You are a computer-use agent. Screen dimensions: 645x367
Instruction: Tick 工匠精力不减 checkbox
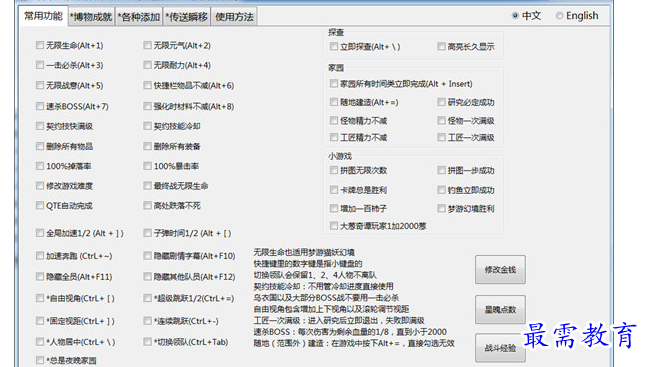[x=334, y=137]
